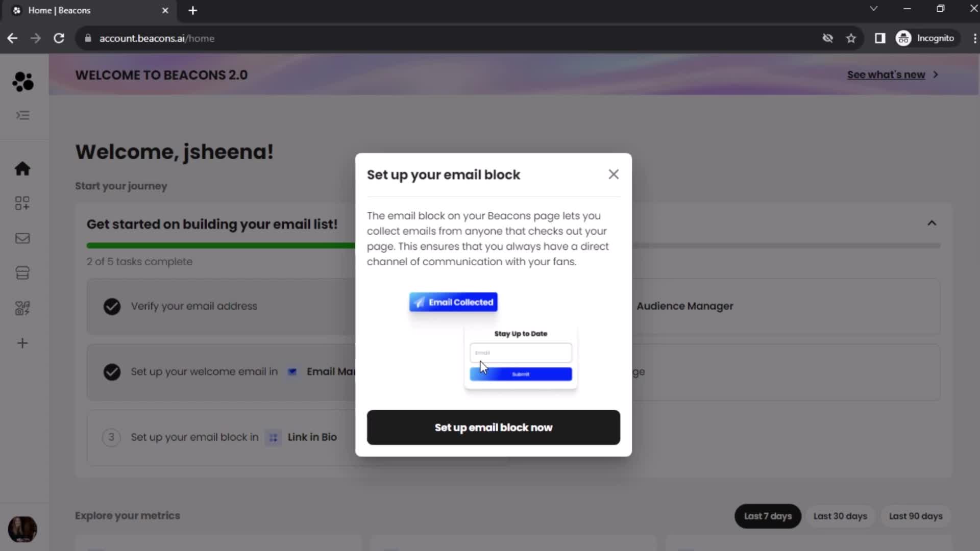The width and height of the screenshot is (980, 551).
Task: Select the hamburger menu icon in sidebar
Action: click(x=22, y=115)
